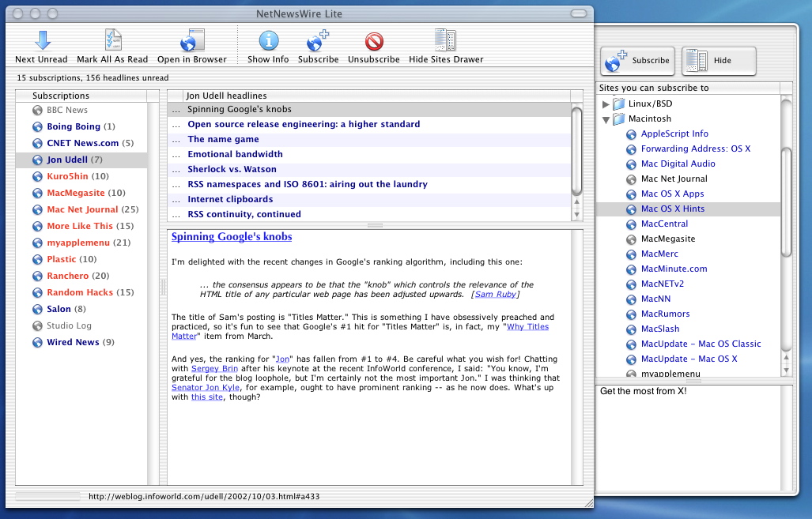The height and width of the screenshot is (519, 812).
Task: Select the RSS namespaces and ISO 8601 headline
Action: click(x=369, y=184)
